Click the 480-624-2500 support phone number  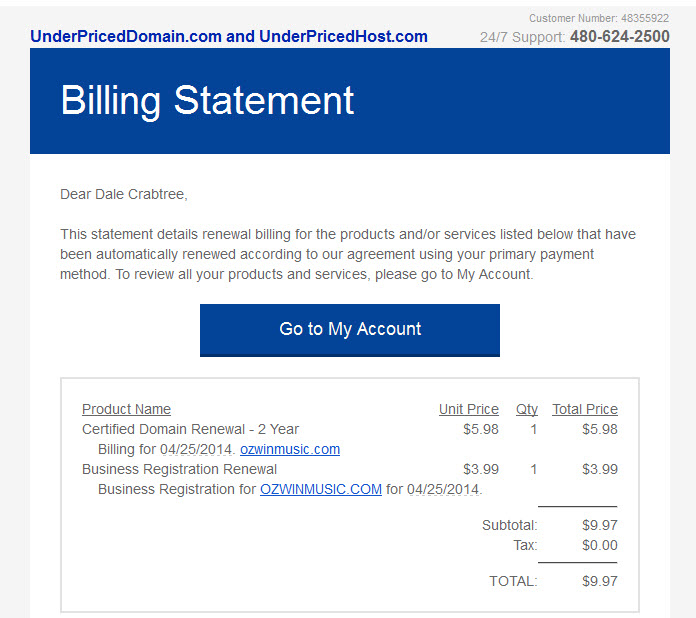(x=620, y=36)
